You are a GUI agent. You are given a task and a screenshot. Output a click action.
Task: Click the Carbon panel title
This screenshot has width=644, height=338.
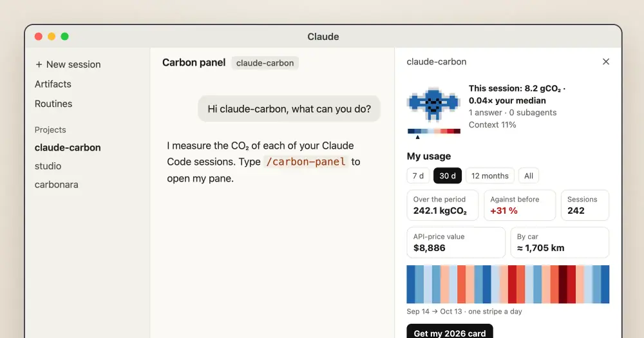pyautogui.click(x=194, y=62)
